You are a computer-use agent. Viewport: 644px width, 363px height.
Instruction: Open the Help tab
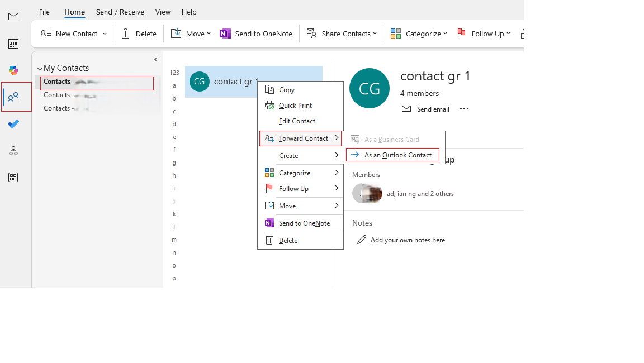tap(189, 12)
